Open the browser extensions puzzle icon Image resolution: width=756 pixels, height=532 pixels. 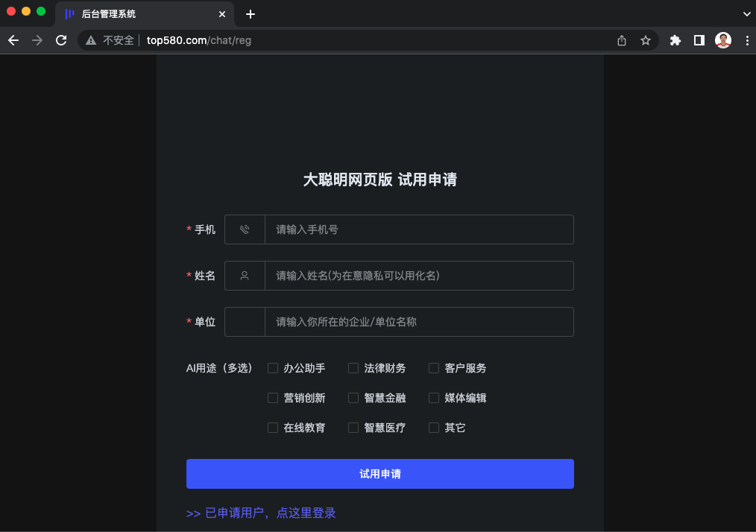coord(675,40)
